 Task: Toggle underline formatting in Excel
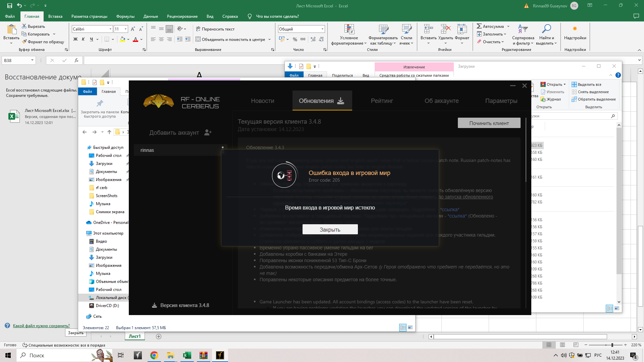91,39
